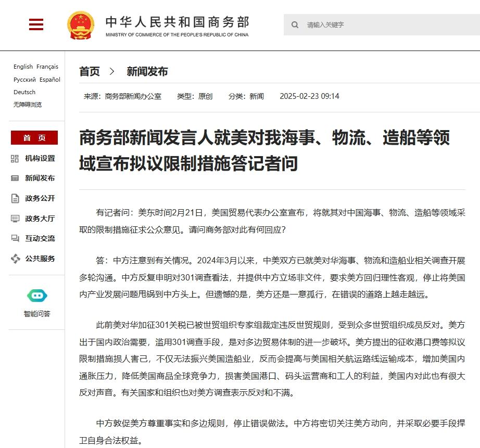Click paragraph beginning 此前美对华加征301关税
Screen dimensions: 480x448
(272, 359)
